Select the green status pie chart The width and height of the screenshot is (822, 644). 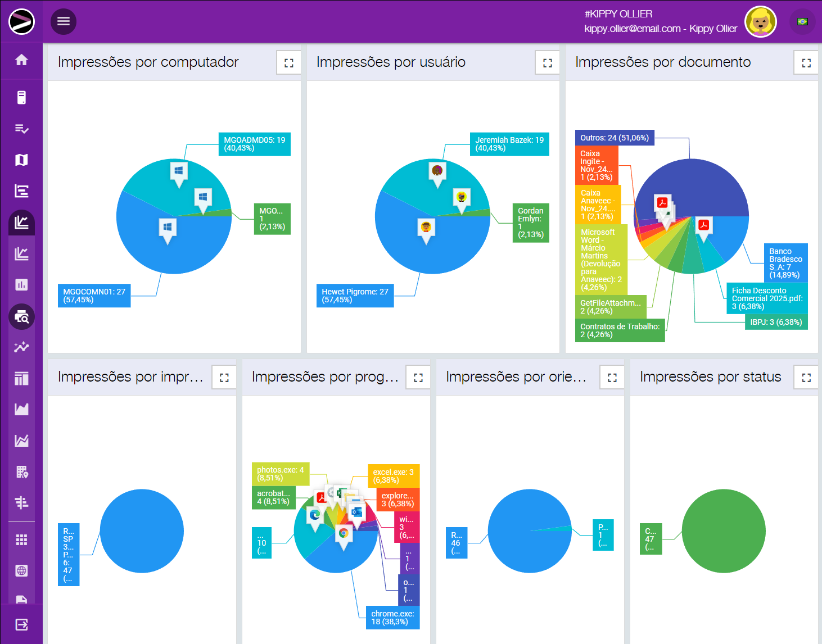pyautogui.click(x=724, y=531)
